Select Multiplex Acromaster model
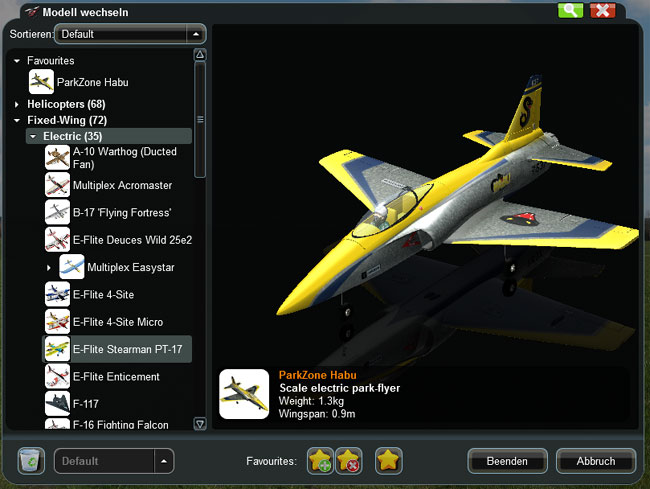The image size is (650, 489). click(122, 185)
